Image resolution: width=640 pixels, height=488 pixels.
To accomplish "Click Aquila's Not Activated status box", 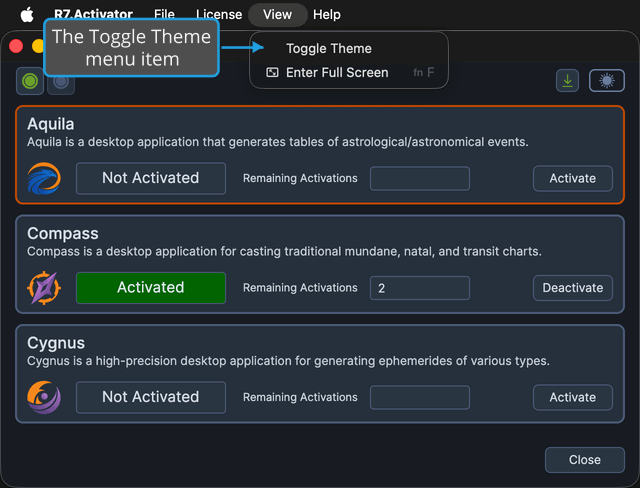I will click(151, 178).
